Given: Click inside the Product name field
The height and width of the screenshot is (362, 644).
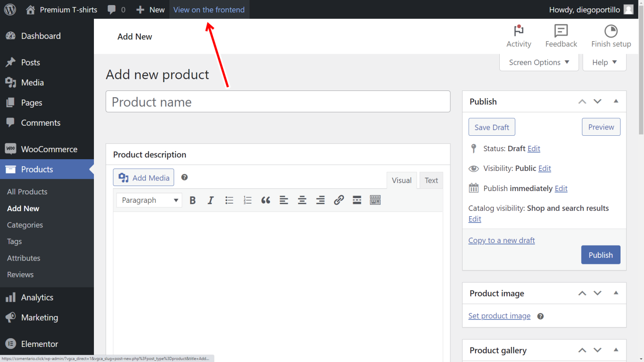Looking at the screenshot, I should (x=278, y=101).
